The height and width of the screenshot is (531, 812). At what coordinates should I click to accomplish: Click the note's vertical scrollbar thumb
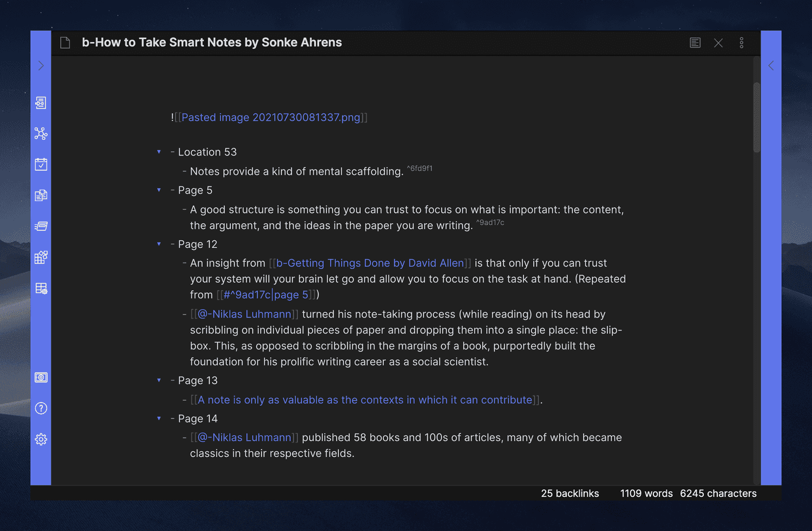tap(756, 116)
